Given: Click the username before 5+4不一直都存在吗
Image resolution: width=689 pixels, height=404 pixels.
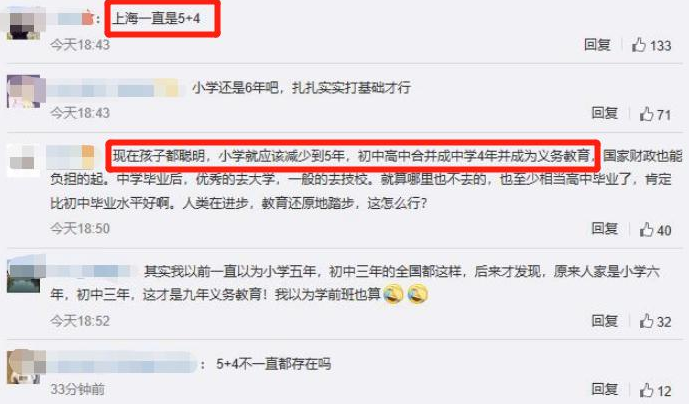Looking at the screenshot, I should [x=121, y=364].
